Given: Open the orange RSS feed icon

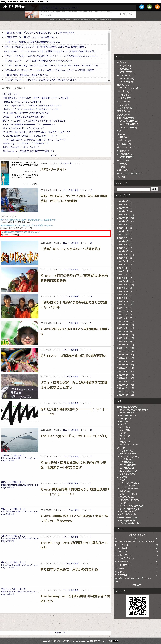Looking at the screenshot, I should tap(157, 7).
